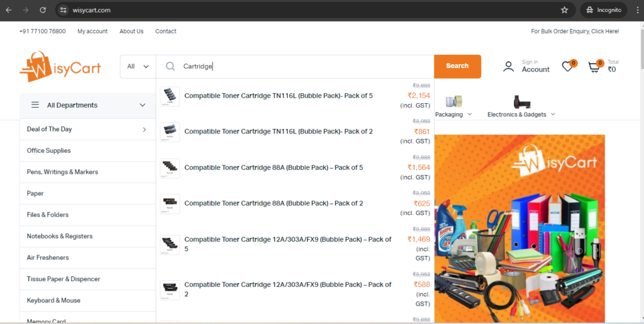Open 88A Pack of 2 product thumbnail

point(170,204)
